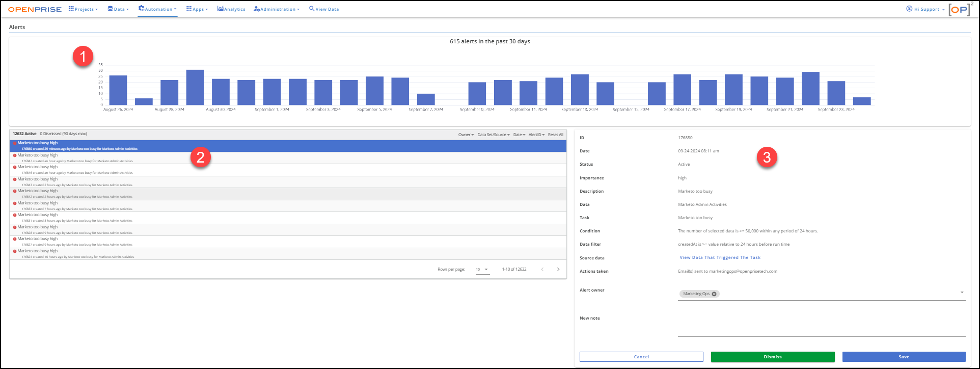The height and width of the screenshot is (369, 980).
Task: Open the Data menu
Action: coord(118,9)
